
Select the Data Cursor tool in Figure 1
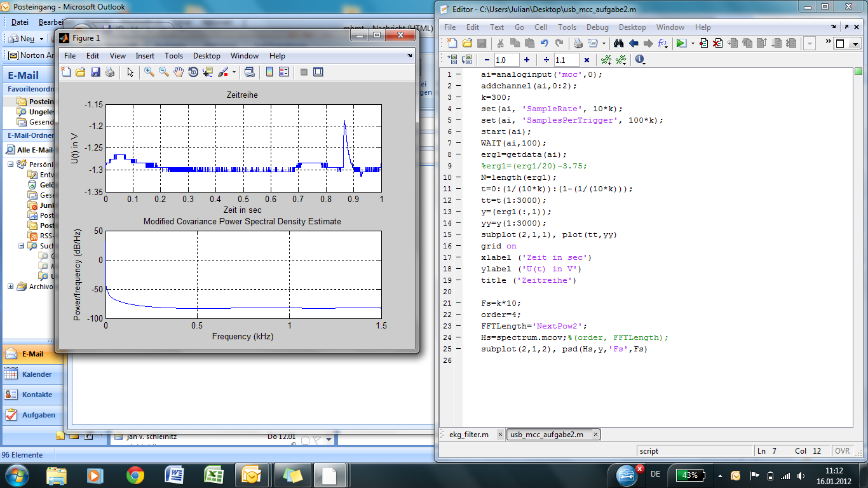pos(208,72)
